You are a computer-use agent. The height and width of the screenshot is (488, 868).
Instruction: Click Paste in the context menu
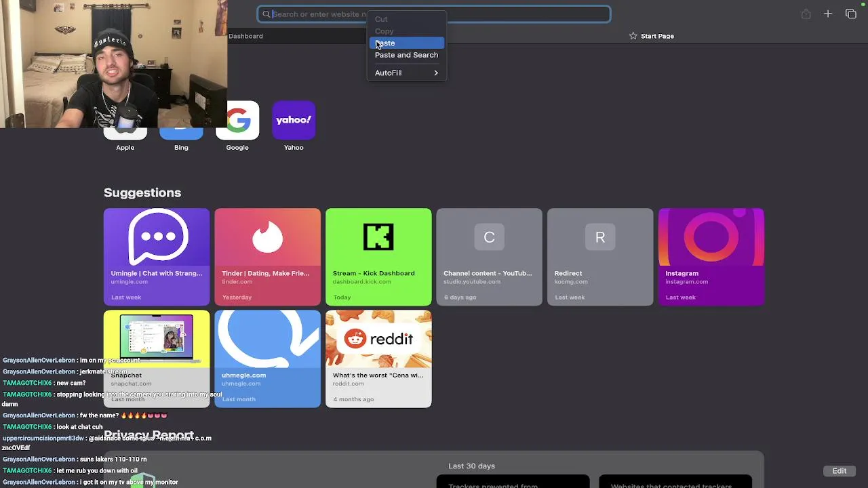(x=406, y=43)
